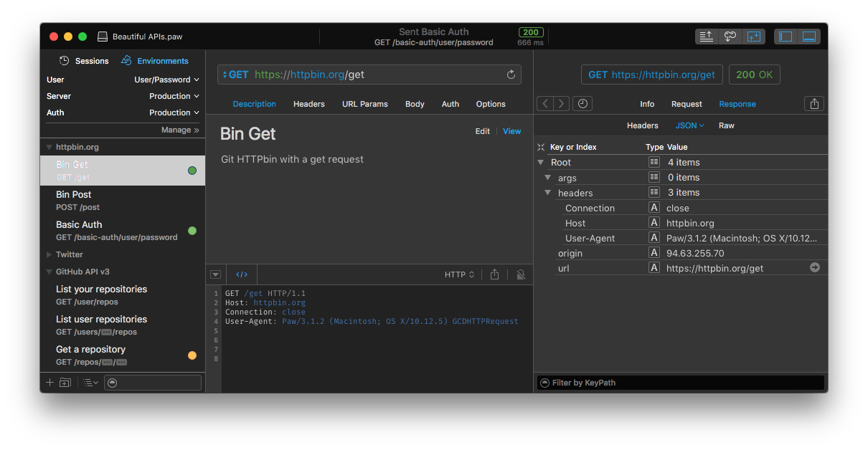Click the dictionary type icon on Root row
The image size is (868, 450).
click(x=654, y=162)
